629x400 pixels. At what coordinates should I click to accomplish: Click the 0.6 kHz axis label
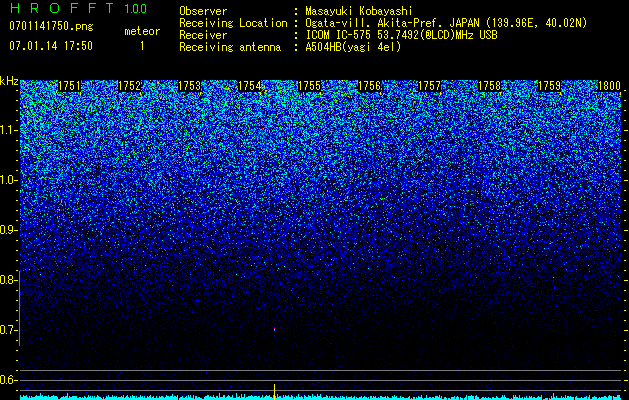(9, 380)
